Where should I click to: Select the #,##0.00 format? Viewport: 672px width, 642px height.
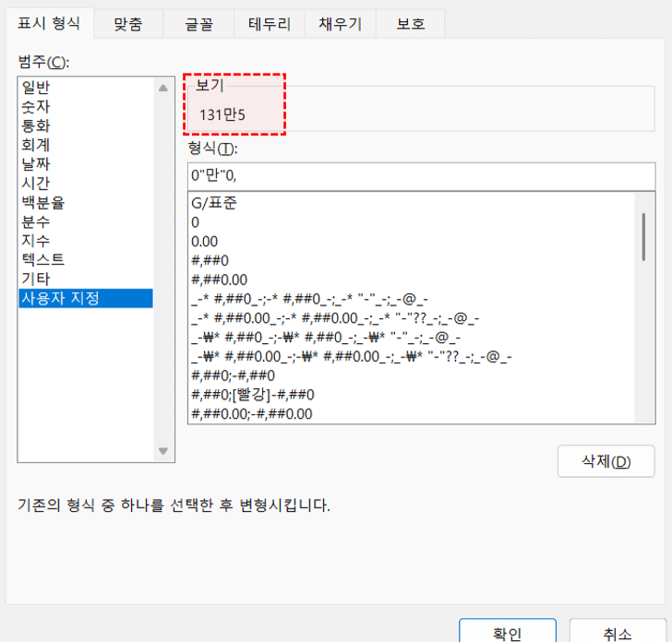411,279
